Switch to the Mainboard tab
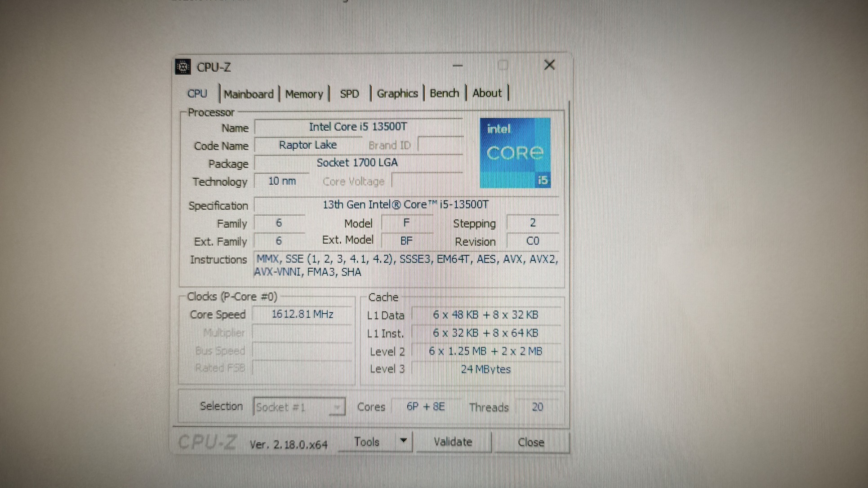868x488 pixels. [249, 94]
